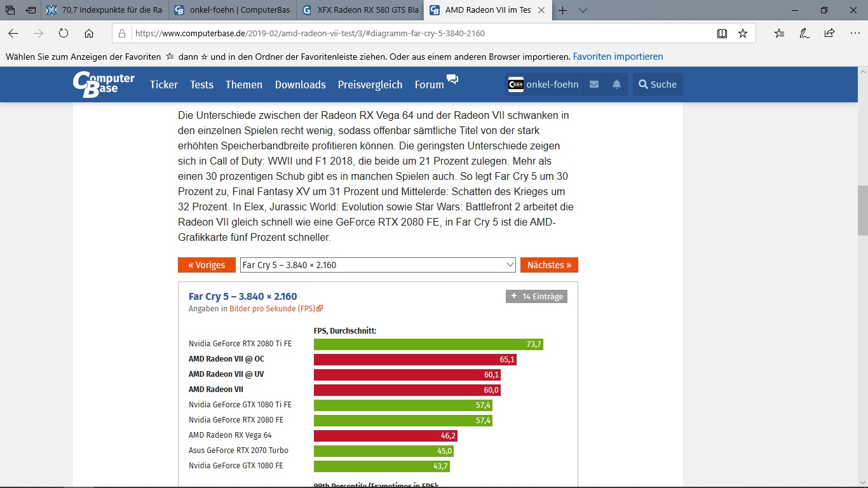Switch to onkel-foehn ComputerBase tab
The image size is (868, 488).
[x=231, y=10]
